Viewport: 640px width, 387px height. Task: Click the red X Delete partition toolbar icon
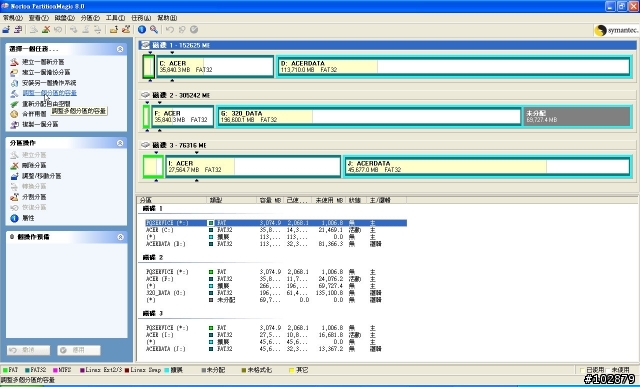point(46,29)
